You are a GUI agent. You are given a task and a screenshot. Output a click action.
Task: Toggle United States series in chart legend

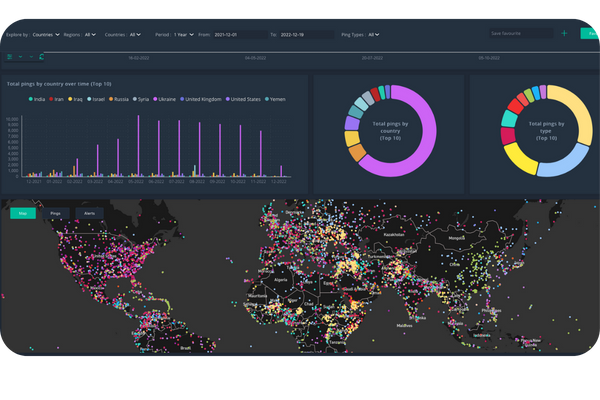[243, 99]
